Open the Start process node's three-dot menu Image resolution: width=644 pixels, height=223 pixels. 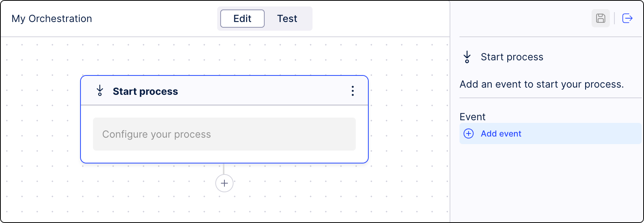tap(352, 91)
